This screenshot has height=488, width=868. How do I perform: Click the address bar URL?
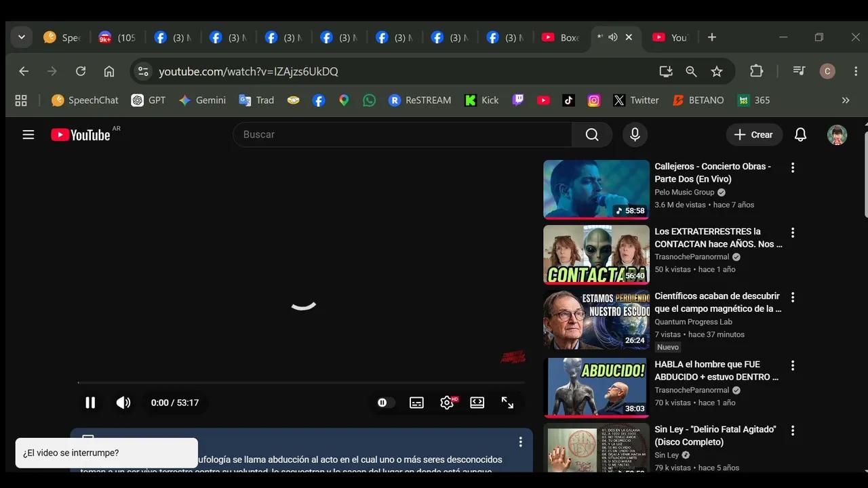[x=248, y=71]
